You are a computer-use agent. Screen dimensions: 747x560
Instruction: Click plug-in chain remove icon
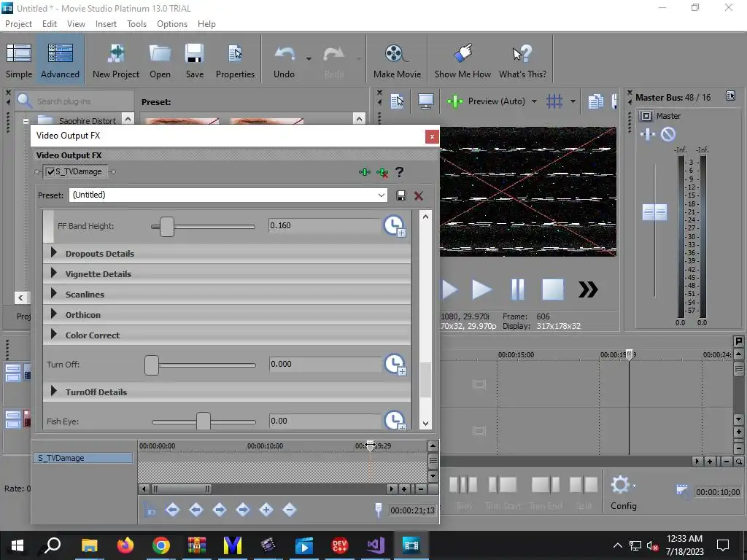point(382,172)
